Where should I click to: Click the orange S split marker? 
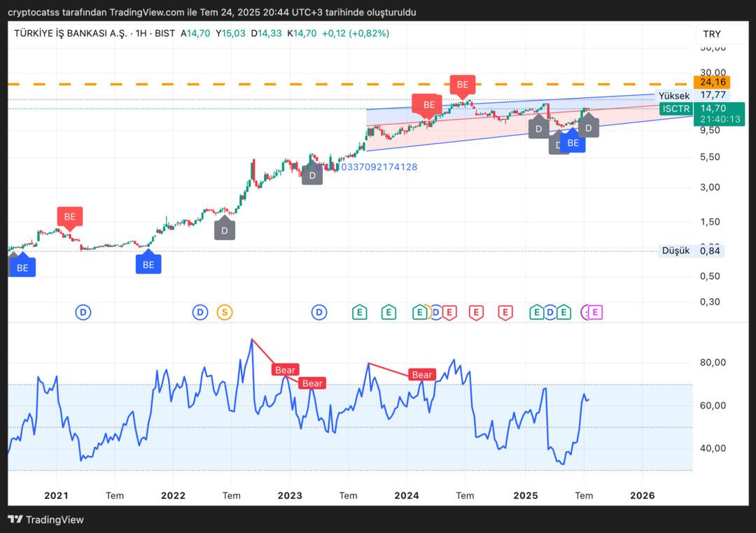pyautogui.click(x=224, y=312)
